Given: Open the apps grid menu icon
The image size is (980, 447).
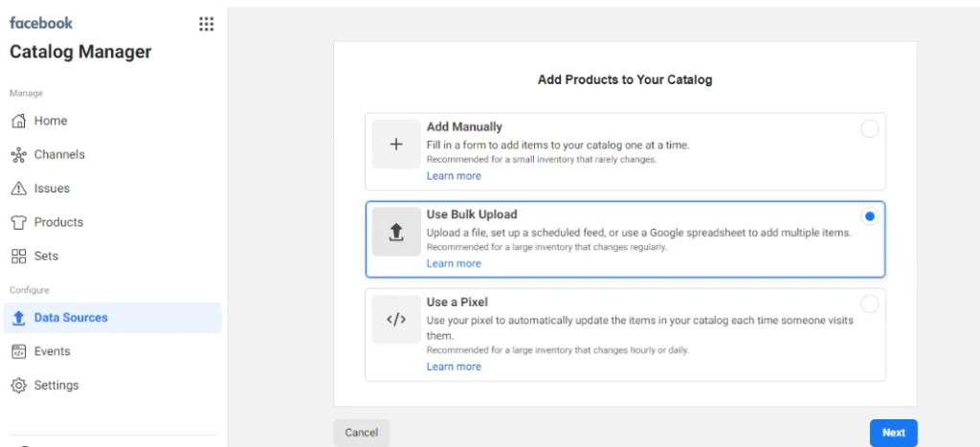Looking at the screenshot, I should point(206,24).
